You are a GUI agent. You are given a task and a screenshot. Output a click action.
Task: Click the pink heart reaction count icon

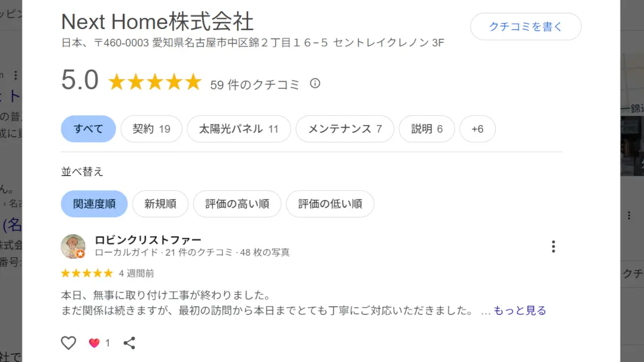tap(94, 343)
